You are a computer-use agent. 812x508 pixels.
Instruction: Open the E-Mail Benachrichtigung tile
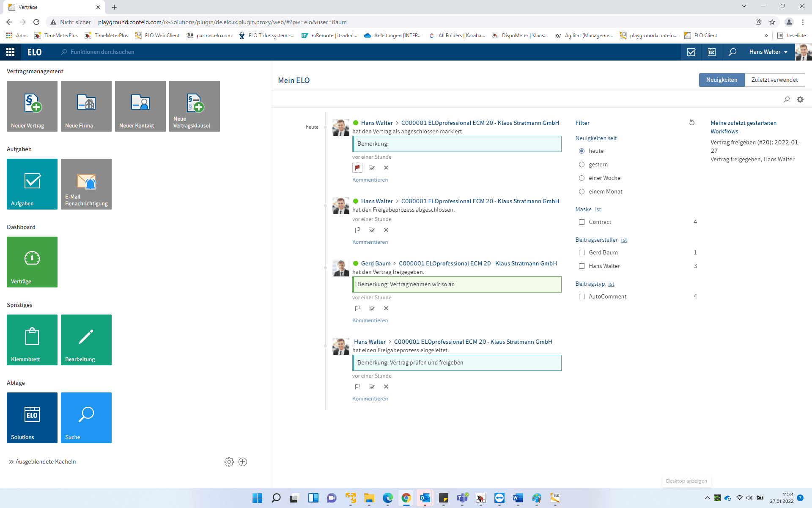(86, 184)
